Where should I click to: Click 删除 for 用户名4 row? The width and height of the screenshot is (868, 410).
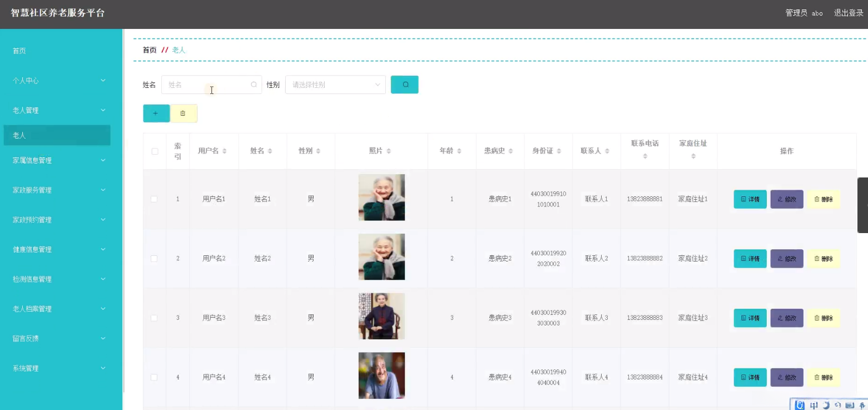(x=824, y=377)
